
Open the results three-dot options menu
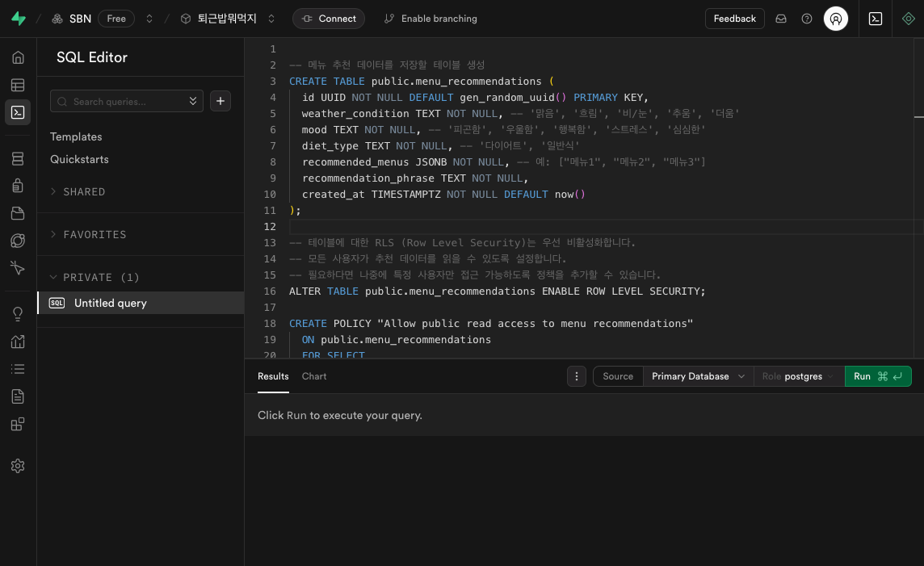coord(577,376)
